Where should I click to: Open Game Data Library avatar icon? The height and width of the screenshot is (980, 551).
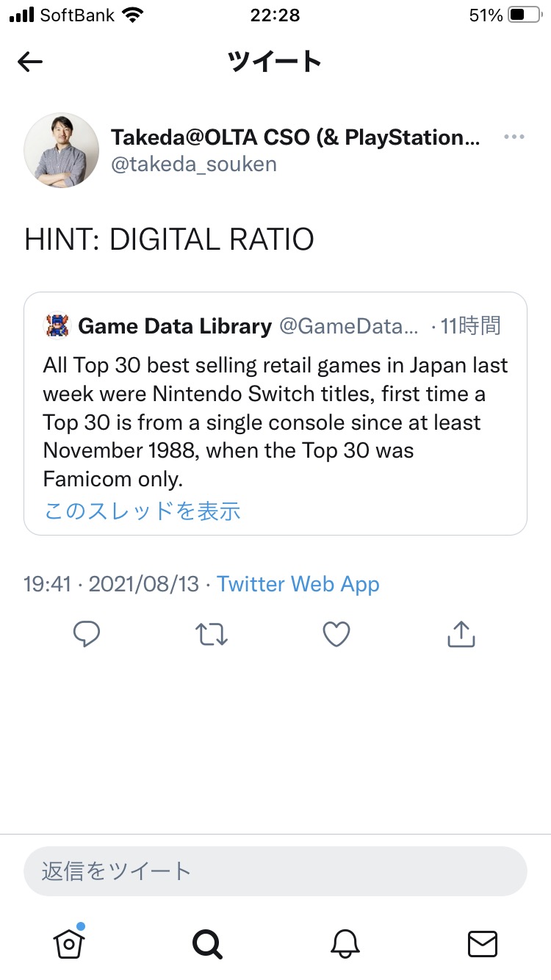pyautogui.click(x=57, y=325)
